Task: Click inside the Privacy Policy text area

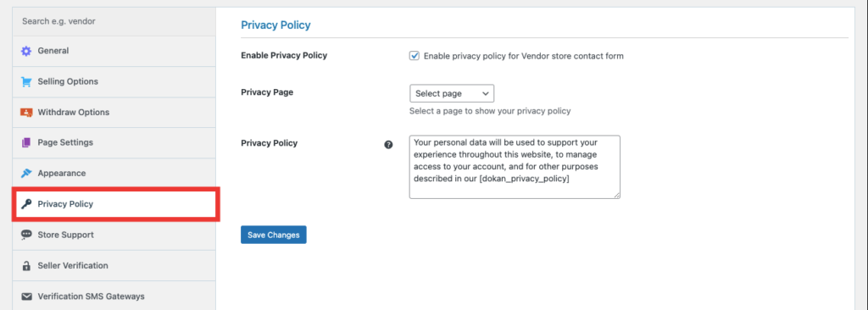Action: click(515, 167)
